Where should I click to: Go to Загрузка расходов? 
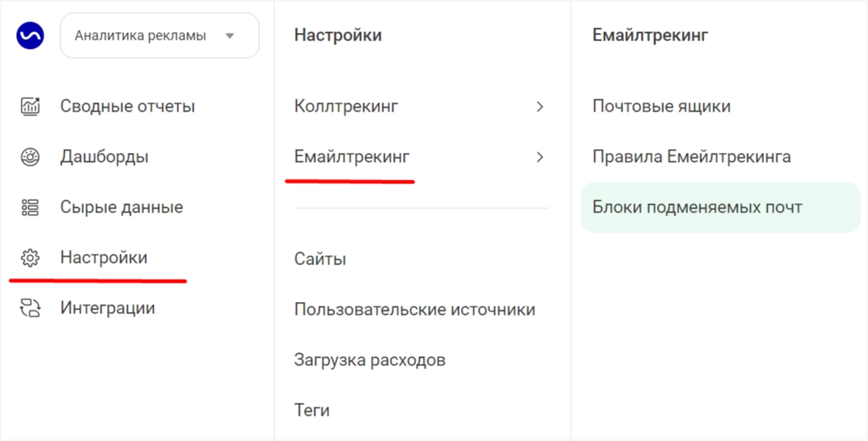[370, 360]
